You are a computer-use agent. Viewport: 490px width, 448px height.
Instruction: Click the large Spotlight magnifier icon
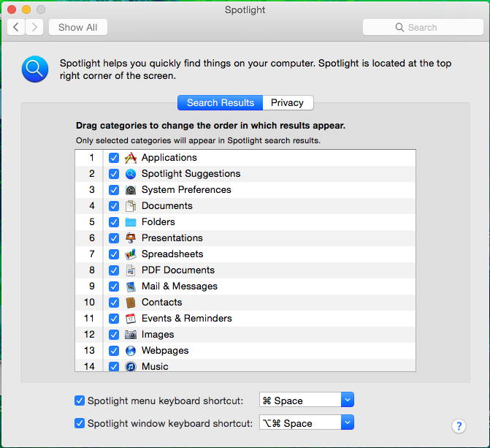coord(35,69)
